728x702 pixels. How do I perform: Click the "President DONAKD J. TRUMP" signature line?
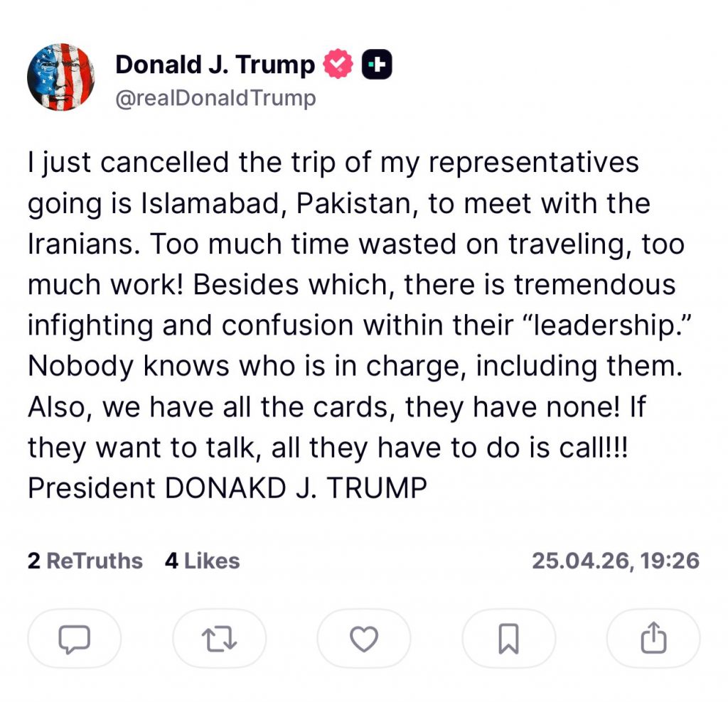(227, 488)
